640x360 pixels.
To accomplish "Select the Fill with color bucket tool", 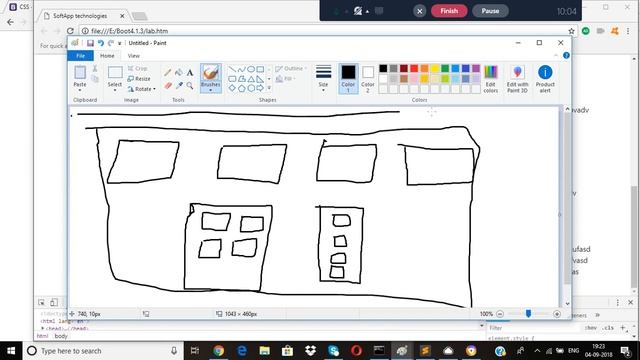I will [x=179, y=73].
